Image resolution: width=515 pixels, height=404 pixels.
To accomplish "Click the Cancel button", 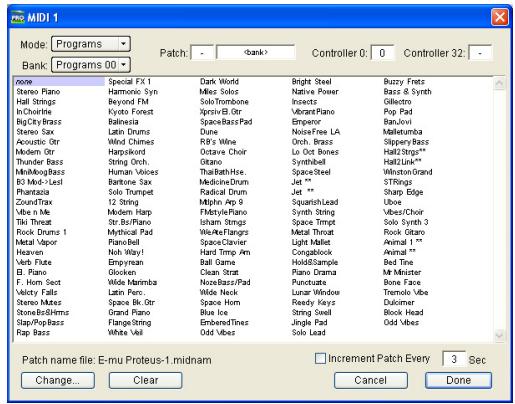I will coord(371,380).
